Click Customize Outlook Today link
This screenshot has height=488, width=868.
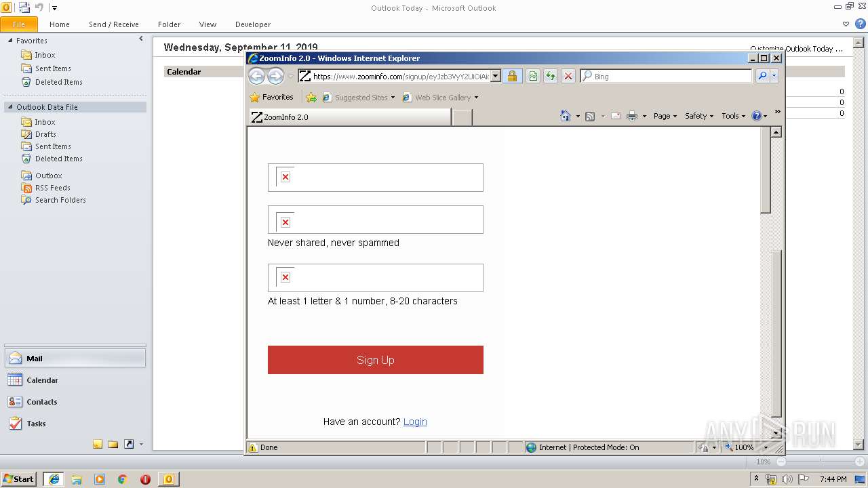coord(796,49)
